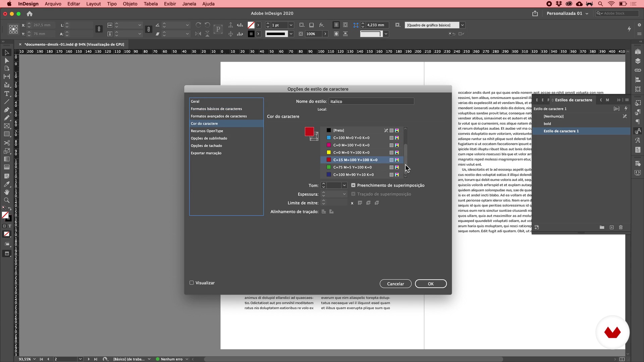Click the Home icon in title bar
Image resolution: width=644 pixels, height=362 pixels.
pyautogui.click(x=30, y=14)
